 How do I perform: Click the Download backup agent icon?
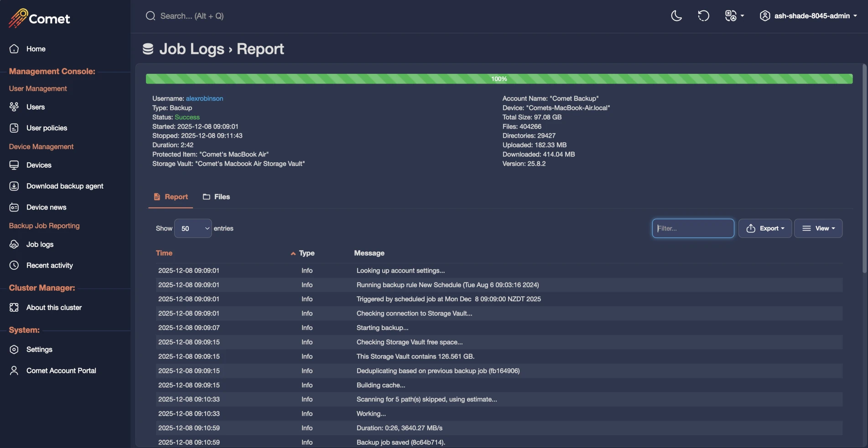coord(14,186)
